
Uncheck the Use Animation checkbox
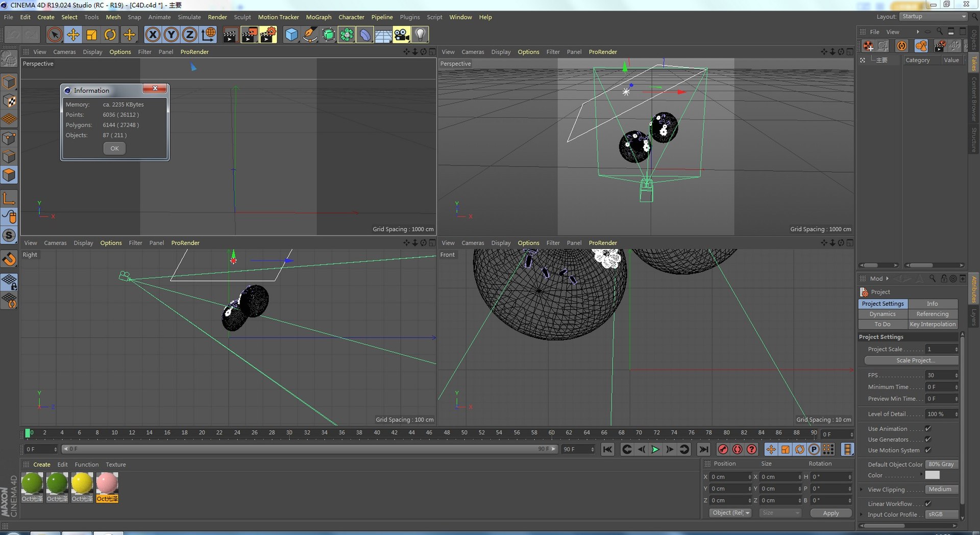(928, 429)
